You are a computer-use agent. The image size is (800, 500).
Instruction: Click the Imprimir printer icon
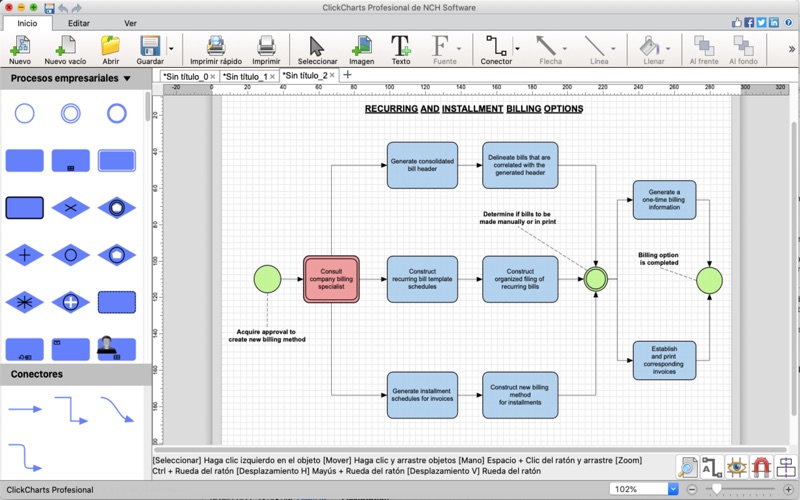click(x=266, y=49)
